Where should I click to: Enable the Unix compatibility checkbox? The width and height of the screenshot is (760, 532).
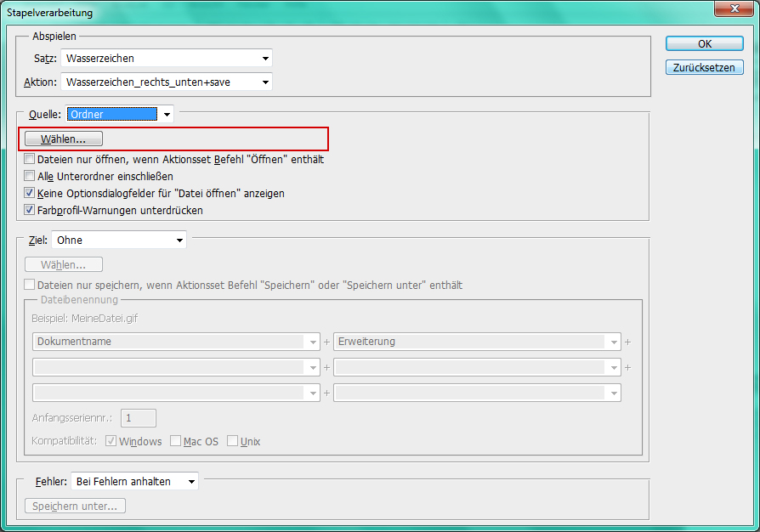(x=233, y=441)
